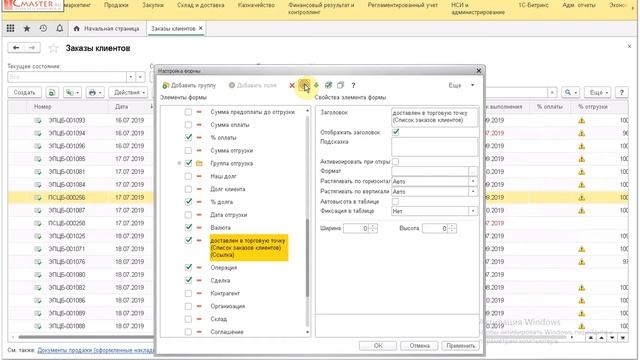Click Добавить группу button
This screenshot has height=360, width=640.
(189, 85)
